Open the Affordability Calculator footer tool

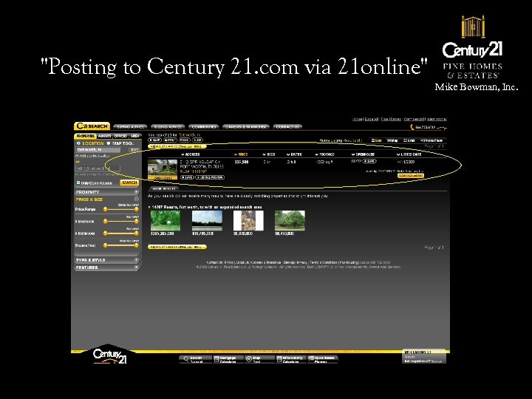click(x=291, y=360)
